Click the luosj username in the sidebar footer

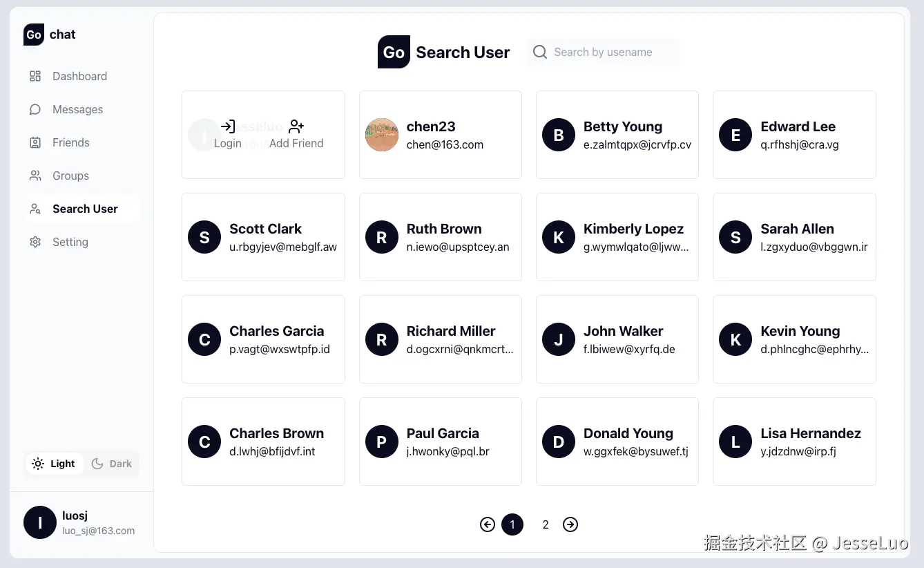click(x=75, y=515)
